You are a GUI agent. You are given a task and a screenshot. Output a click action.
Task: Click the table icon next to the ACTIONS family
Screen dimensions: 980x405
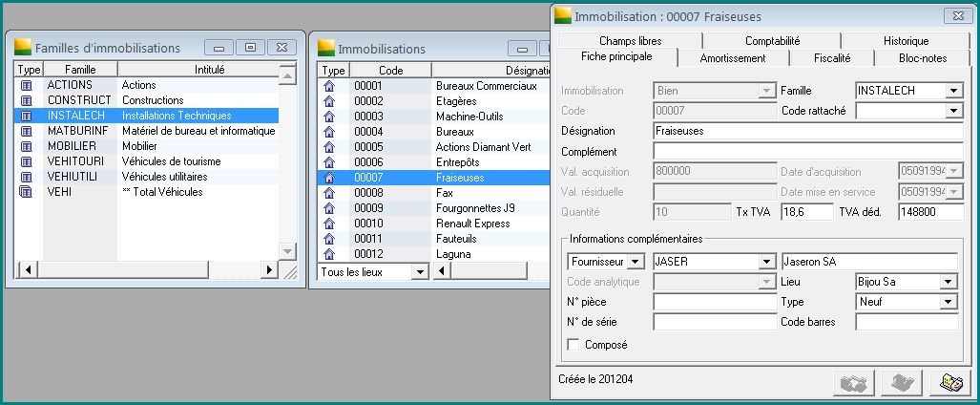(27, 85)
